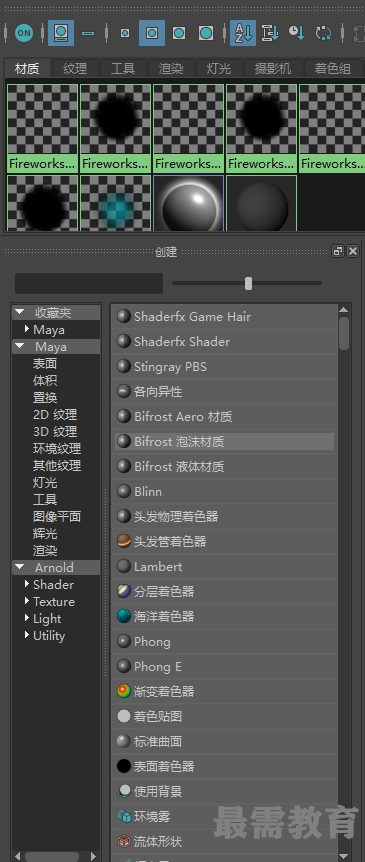This screenshot has height=862, width=365.
Task: Select 2D 纹理 category
Action: tap(55, 415)
